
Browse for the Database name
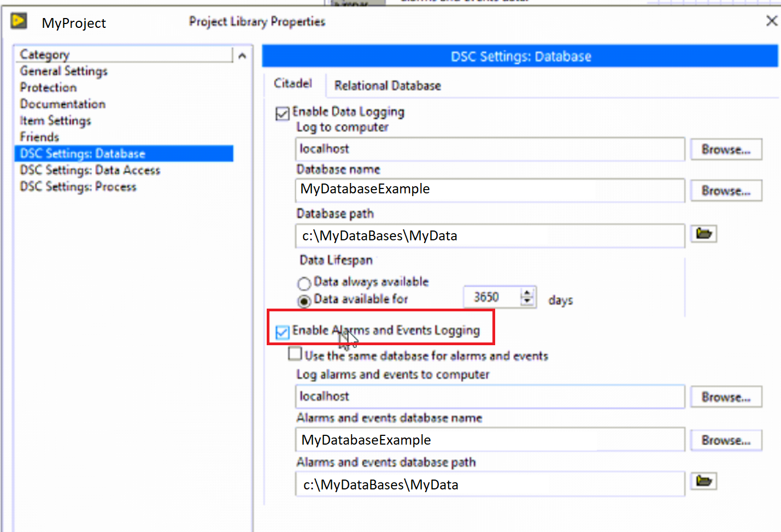click(726, 191)
